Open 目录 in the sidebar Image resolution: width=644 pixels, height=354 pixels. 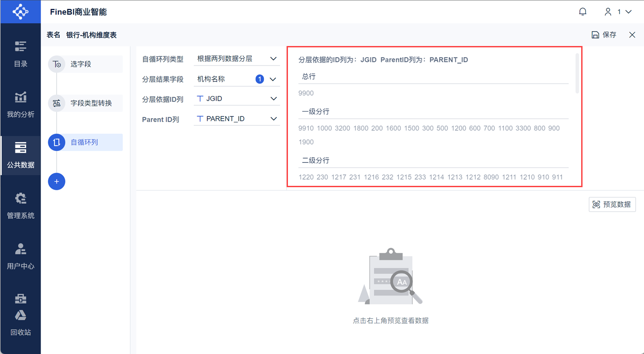[20, 54]
